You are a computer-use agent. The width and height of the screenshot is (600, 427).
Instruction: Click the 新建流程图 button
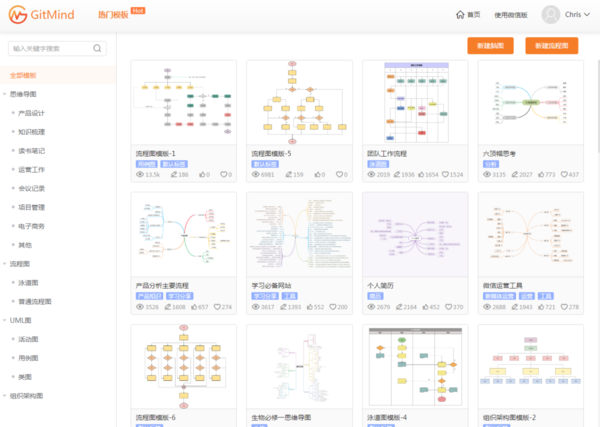pyautogui.click(x=551, y=46)
